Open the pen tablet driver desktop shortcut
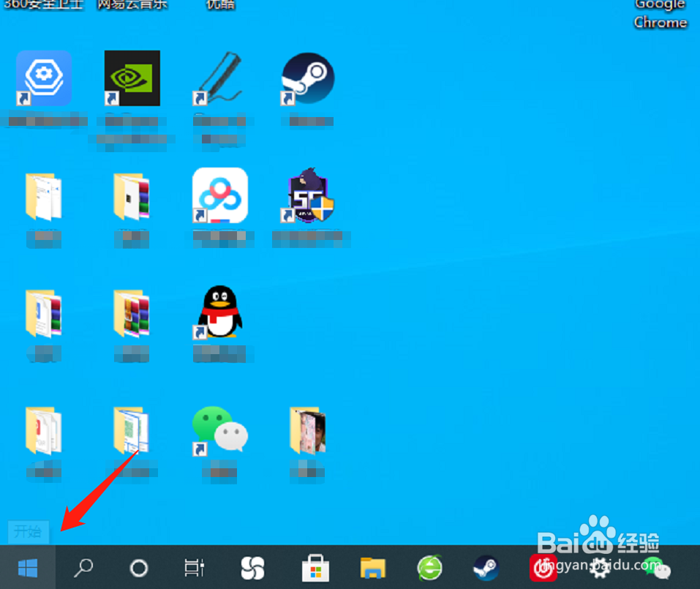 219,78
